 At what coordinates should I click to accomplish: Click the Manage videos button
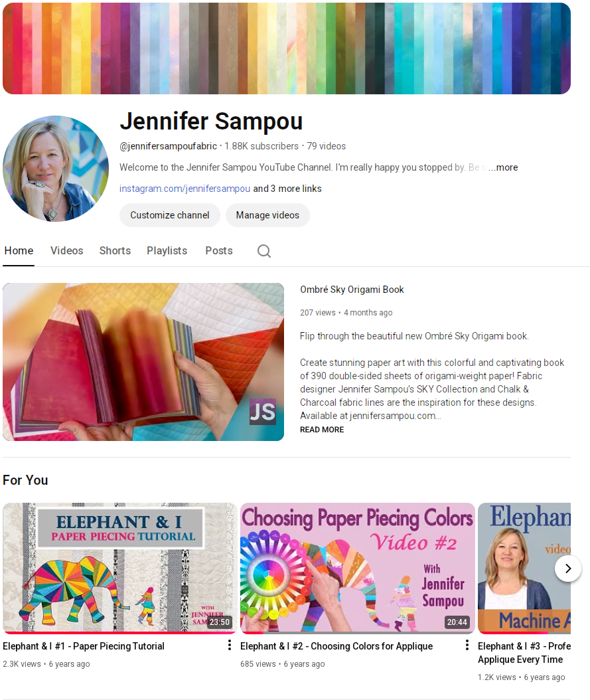click(x=267, y=215)
